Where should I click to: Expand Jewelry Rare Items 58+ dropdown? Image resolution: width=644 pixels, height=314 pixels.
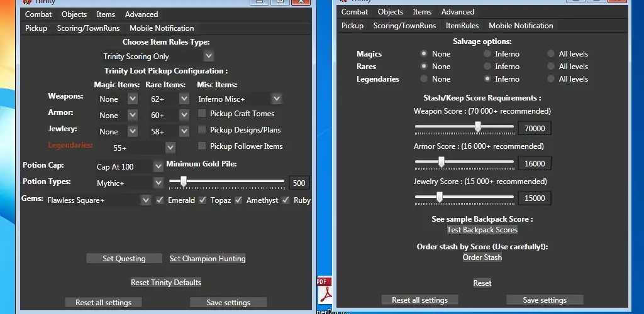coord(184,131)
